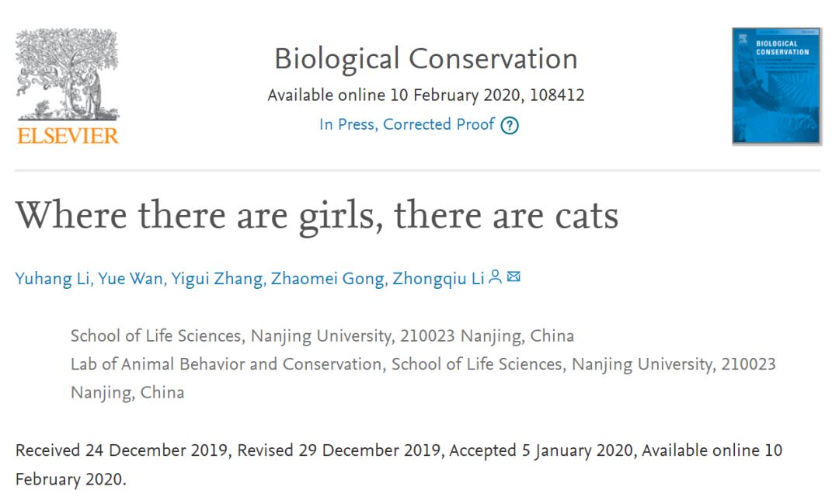The height and width of the screenshot is (504, 839).
Task: Click the author profile person icon
Action: click(x=496, y=276)
